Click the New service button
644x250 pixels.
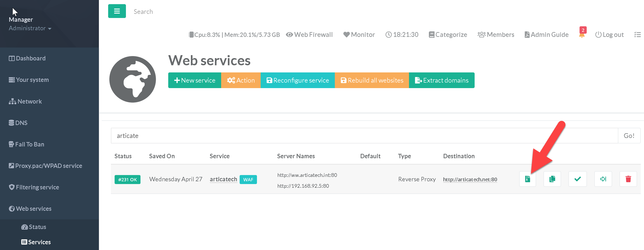tap(195, 80)
